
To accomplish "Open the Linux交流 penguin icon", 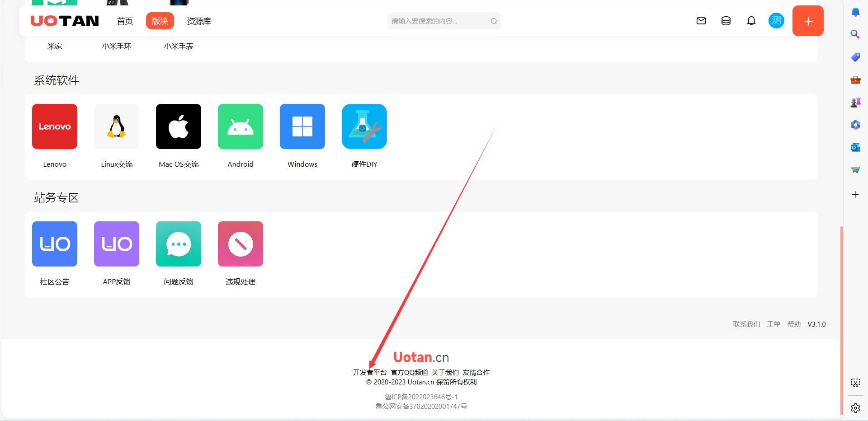I will tap(117, 126).
